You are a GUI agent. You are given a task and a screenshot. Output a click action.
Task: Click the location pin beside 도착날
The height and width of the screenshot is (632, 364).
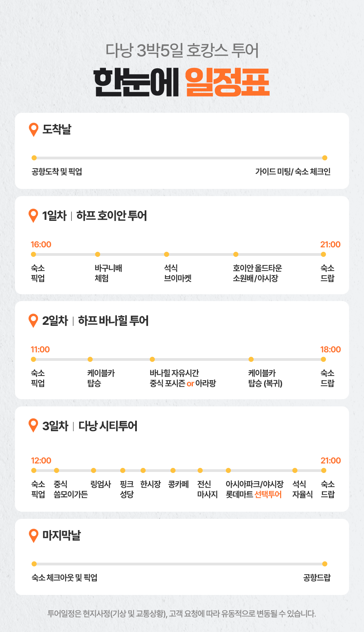(x=34, y=129)
